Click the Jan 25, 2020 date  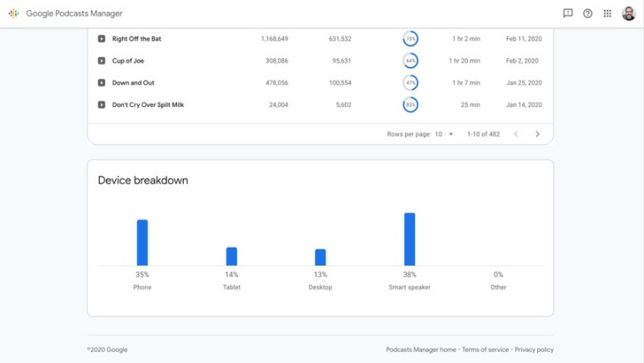(524, 82)
